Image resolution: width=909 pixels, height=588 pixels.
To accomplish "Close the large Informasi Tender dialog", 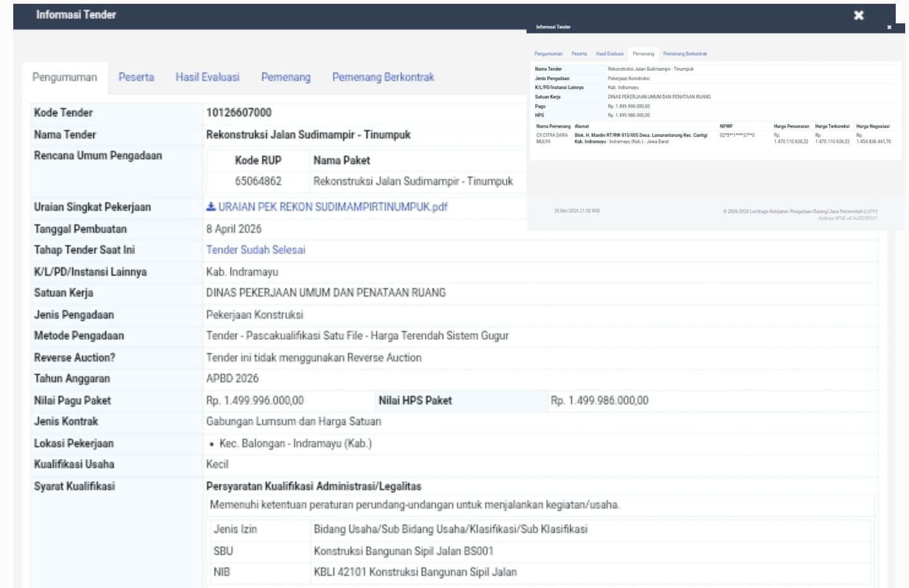I will (858, 15).
